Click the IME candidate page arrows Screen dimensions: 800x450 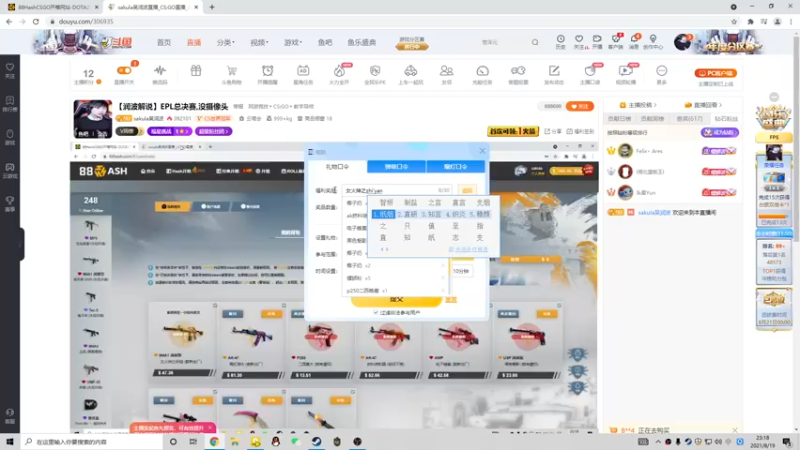pos(384,249)
